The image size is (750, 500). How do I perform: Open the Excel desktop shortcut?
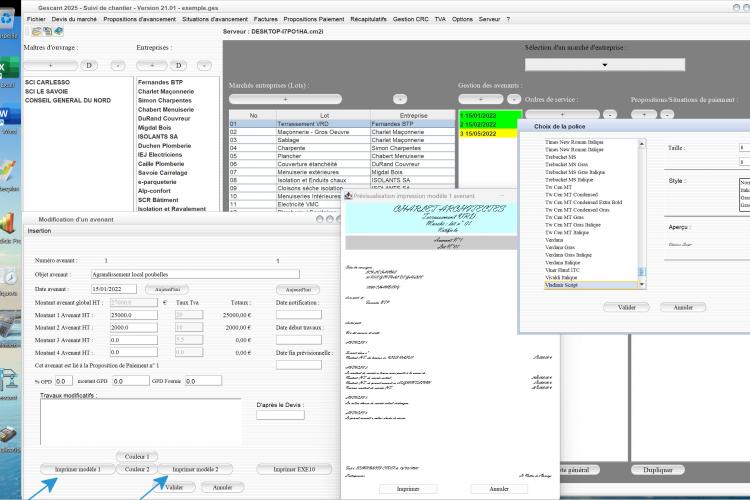9,69
